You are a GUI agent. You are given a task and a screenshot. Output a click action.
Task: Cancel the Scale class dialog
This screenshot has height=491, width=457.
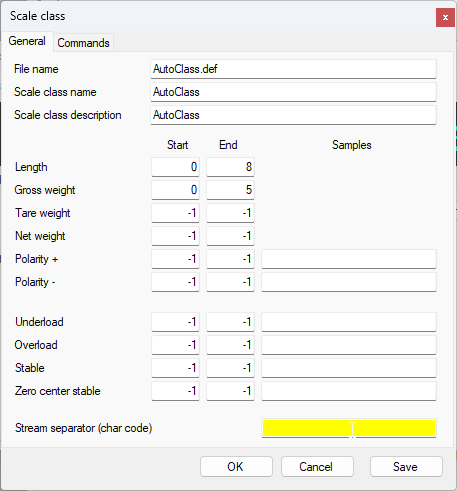click(317, 467)
